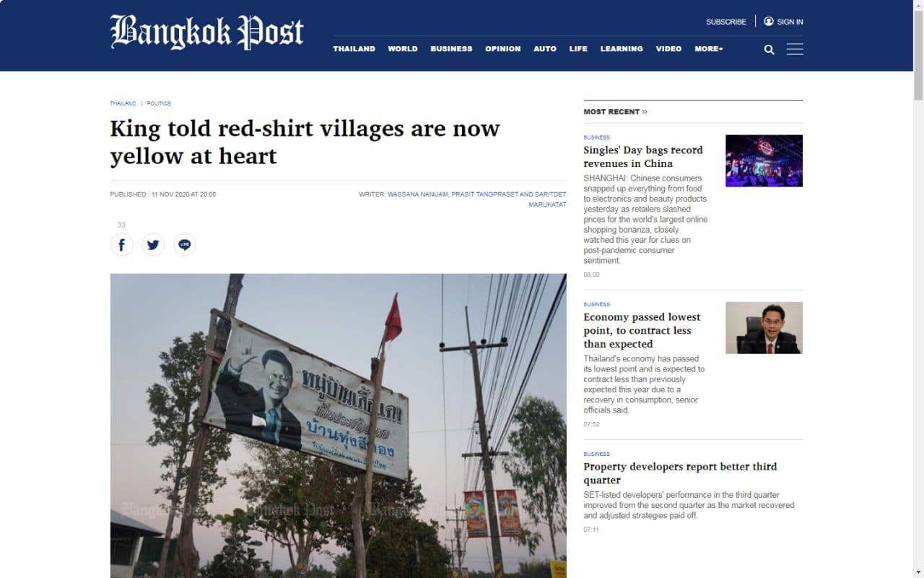
Task: Click the Sign In user icon
Action: point(769,22)
